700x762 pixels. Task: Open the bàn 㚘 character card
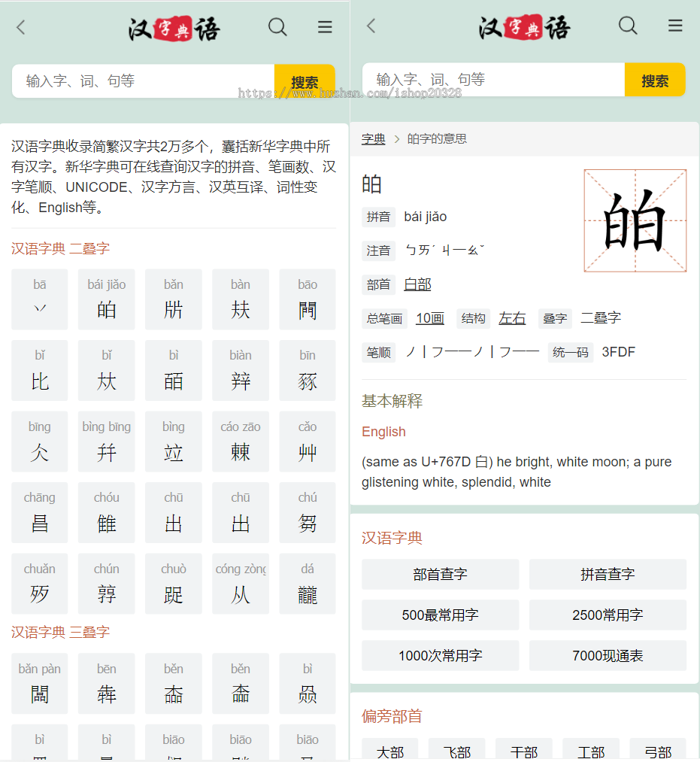pyautogui.click(x=241, y=299)
